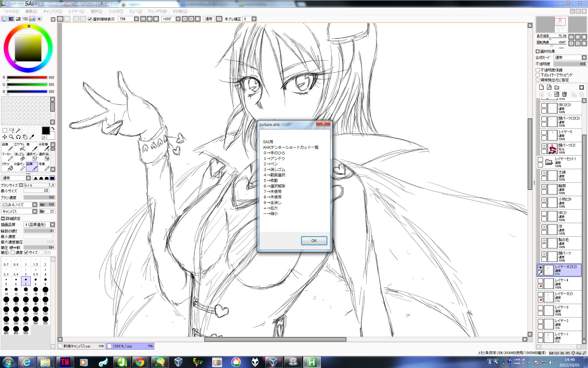Swap foreground and background colors

pyautogui.click(x=53, y=129)
